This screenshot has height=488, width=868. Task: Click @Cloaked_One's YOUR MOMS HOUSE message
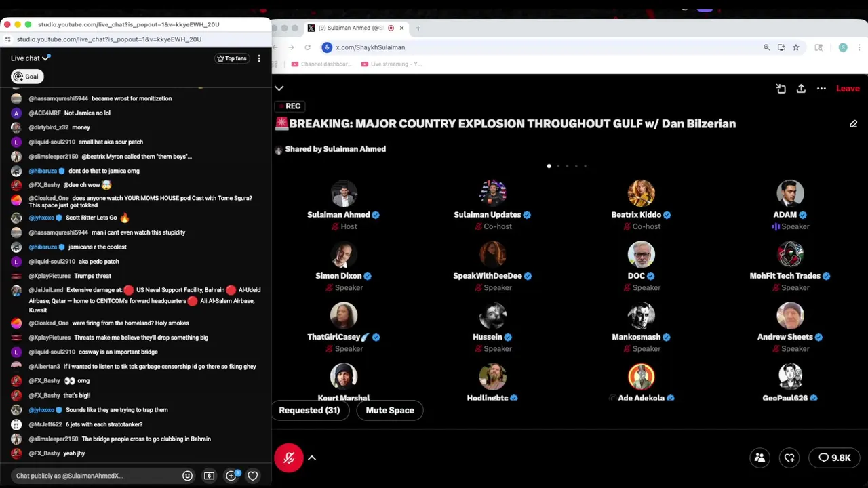click(139, 201)
